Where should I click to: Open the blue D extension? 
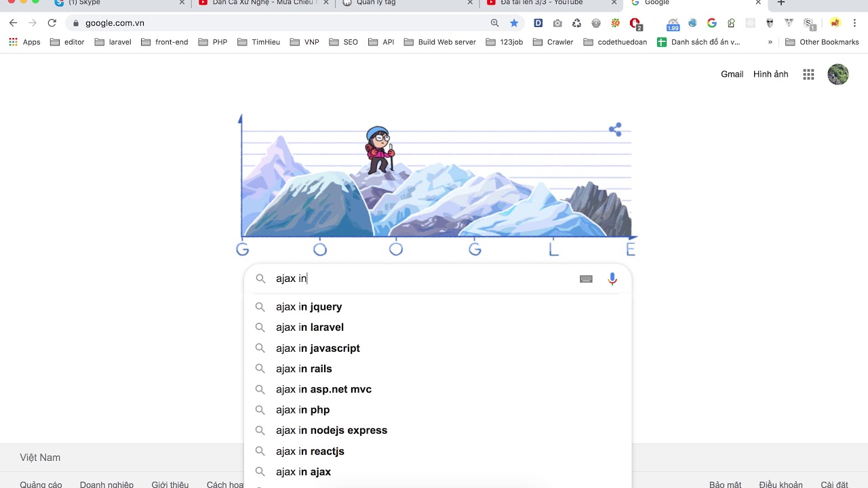click(538, 23)
